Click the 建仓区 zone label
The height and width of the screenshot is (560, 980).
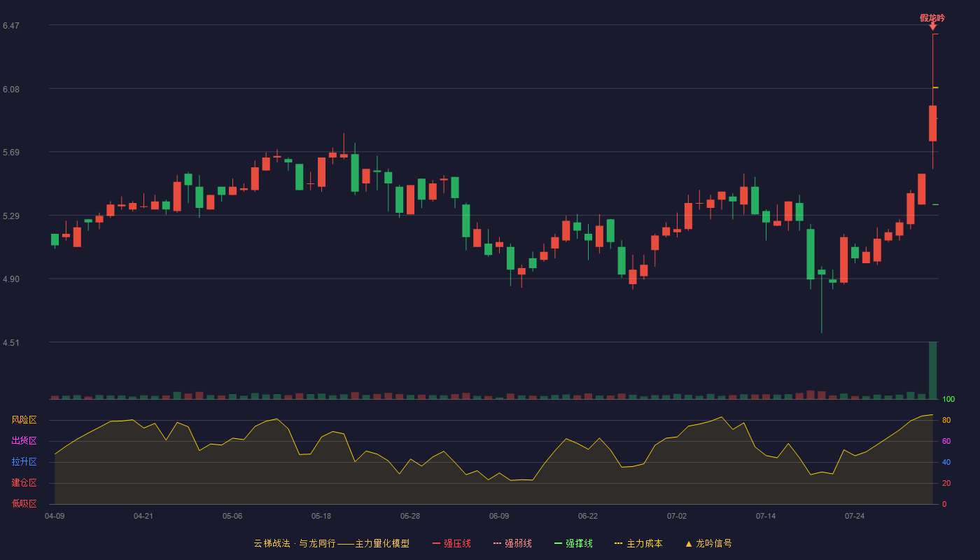tap(24, 483)
